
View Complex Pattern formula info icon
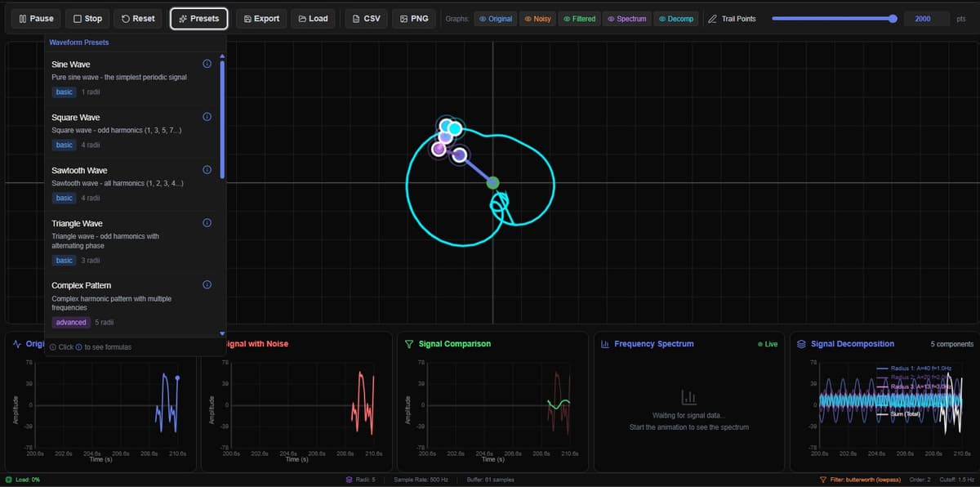tap(207, 285)
